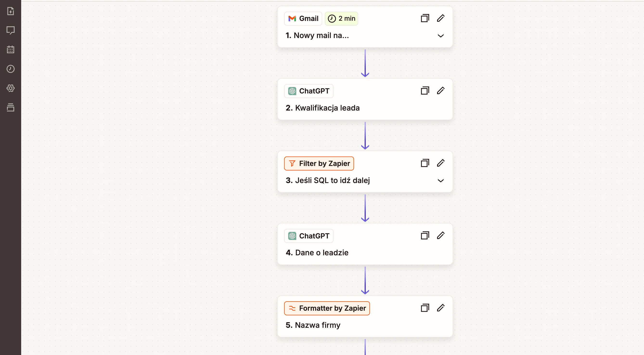644x355 pixels.
Task: Open the settings gear in sidebar
Action: 11,88
